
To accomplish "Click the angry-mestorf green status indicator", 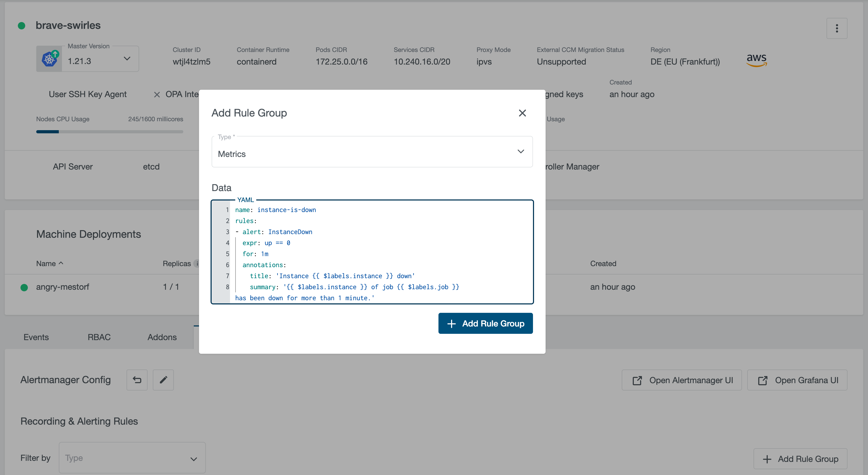I will tap(23, 287).
